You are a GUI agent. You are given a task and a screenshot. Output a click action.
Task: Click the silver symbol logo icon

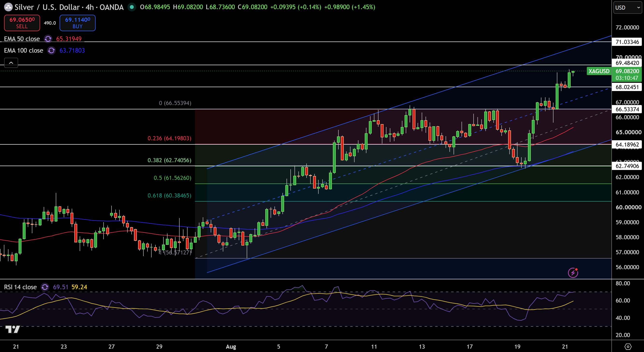coord(8,7)
